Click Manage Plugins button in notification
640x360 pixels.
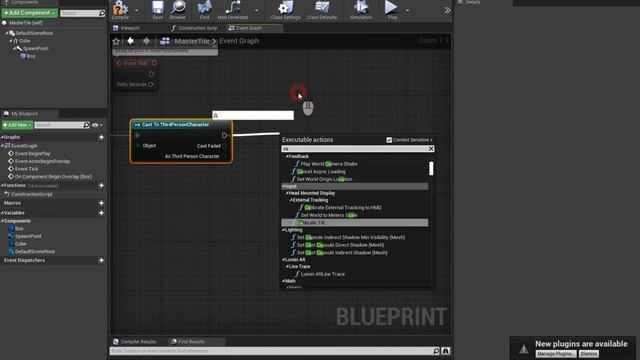pos(556,354)
